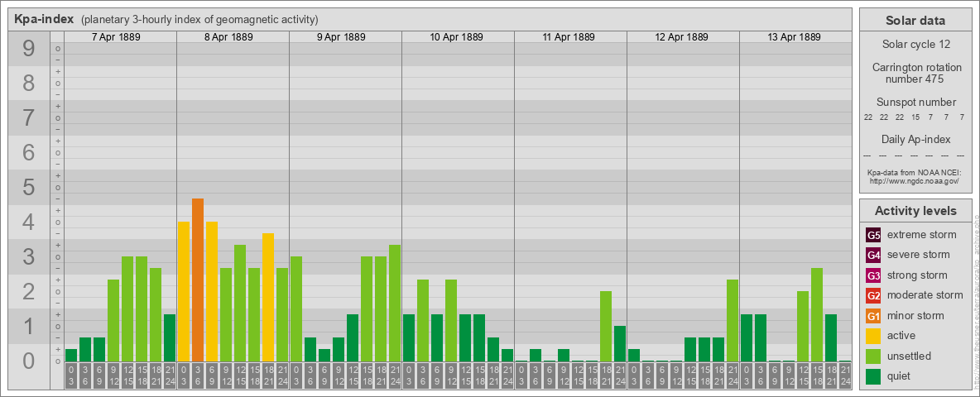The image size is (980, 397).
Task: Click the Solar cycle 12 text
Action: [x=915, y=45]
